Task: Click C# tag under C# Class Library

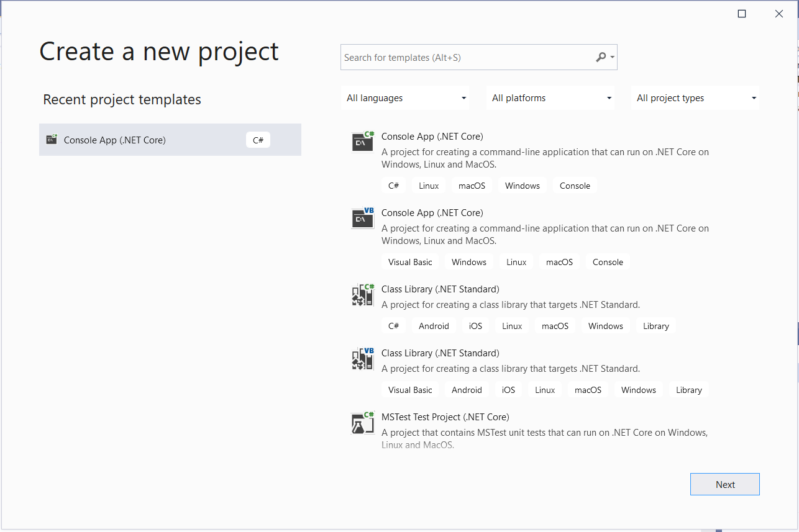Action: pos(394,326)
